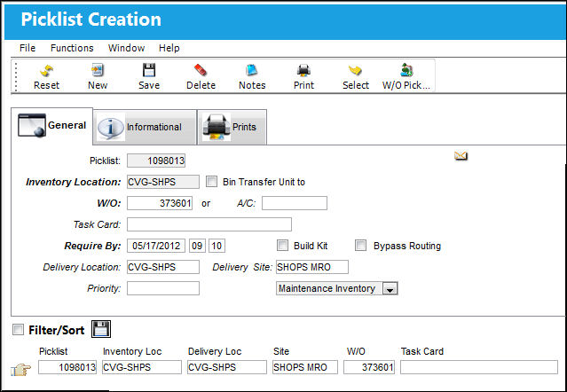The image size is (567, 392).
Task: Click the toolbar drag handle dots
Action: point(16,76)
